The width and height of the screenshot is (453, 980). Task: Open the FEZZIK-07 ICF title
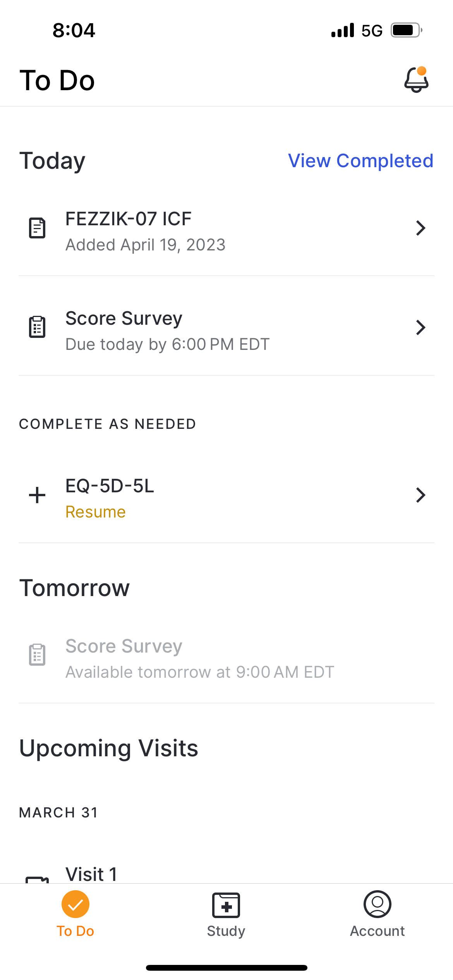click(128, 219)
